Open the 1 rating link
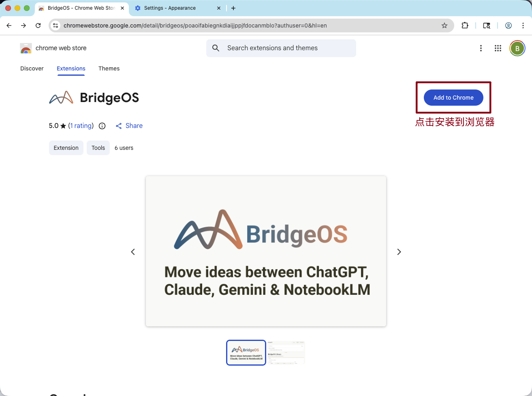Viewport: 532px width, 396px height. pos(81,126)
